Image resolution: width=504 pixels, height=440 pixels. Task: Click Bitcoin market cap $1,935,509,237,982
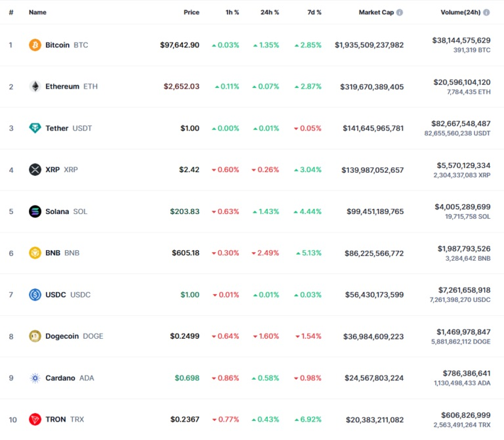click(369, 45)
